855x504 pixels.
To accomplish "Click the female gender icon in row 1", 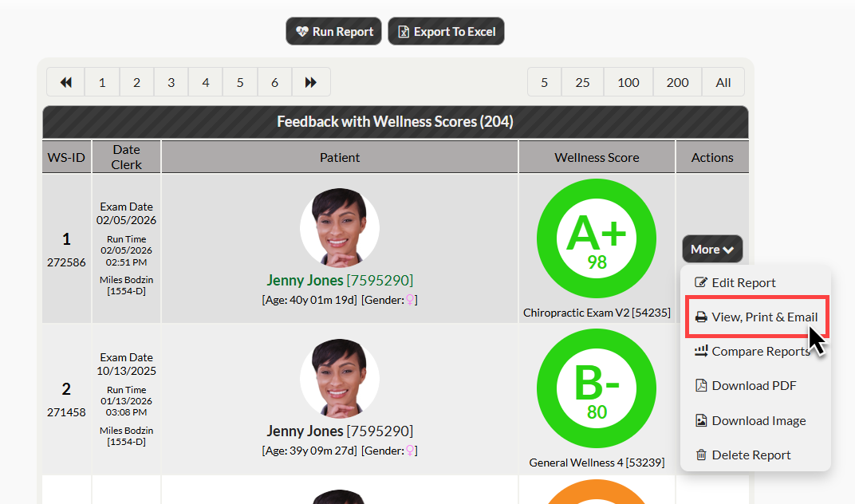I will pos(410,300).
